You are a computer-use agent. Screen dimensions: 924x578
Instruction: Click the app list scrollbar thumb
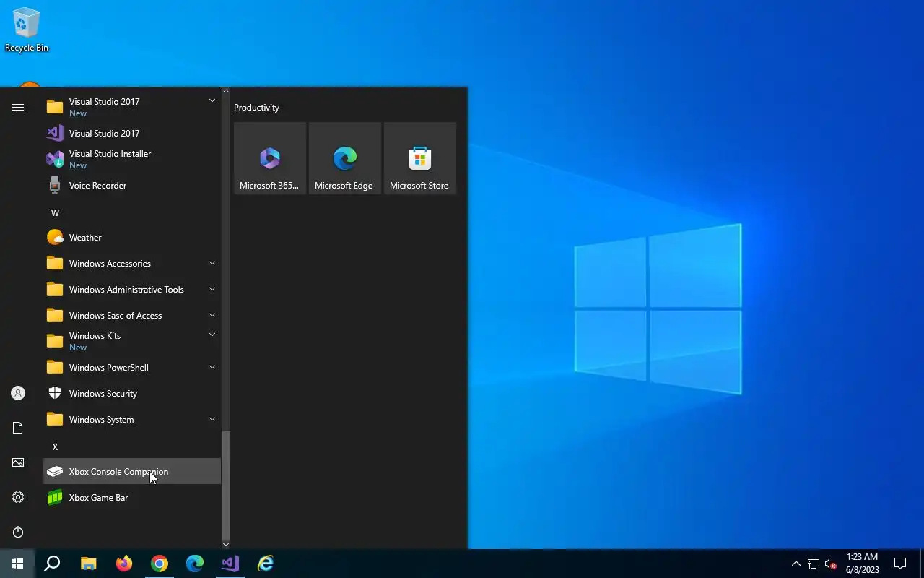(x=226, y=485)
